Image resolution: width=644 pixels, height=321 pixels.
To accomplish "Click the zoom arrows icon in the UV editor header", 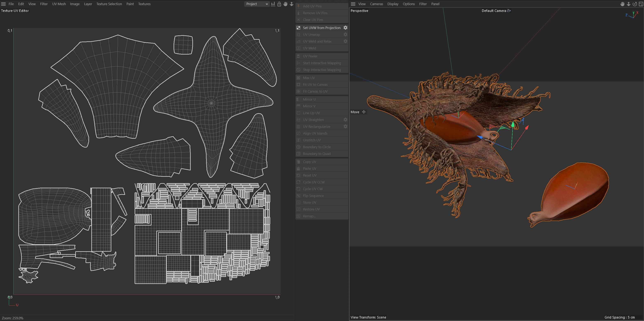I will [291, 4].
